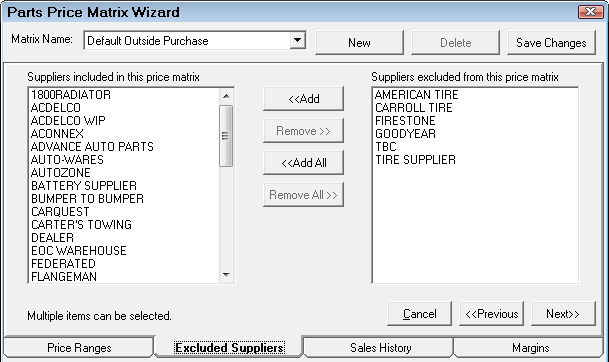The width and height of the screenshot is (609, 362).
Task: Select ACDELCO supplier row
Action: click(x=124, y=108)
